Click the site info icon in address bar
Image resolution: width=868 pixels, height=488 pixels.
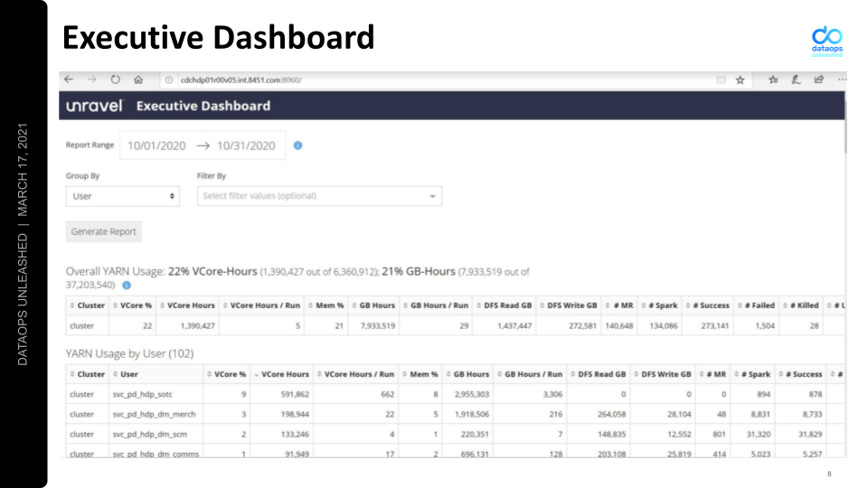pyautogui.click(x=169, y=80)
